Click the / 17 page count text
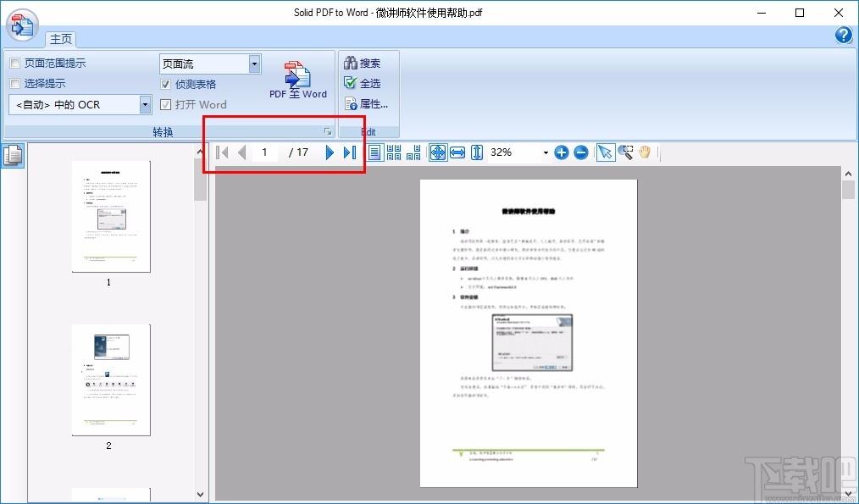Viewport: 859px width, 504px height. pyautogui.click(x=298, y=152)
